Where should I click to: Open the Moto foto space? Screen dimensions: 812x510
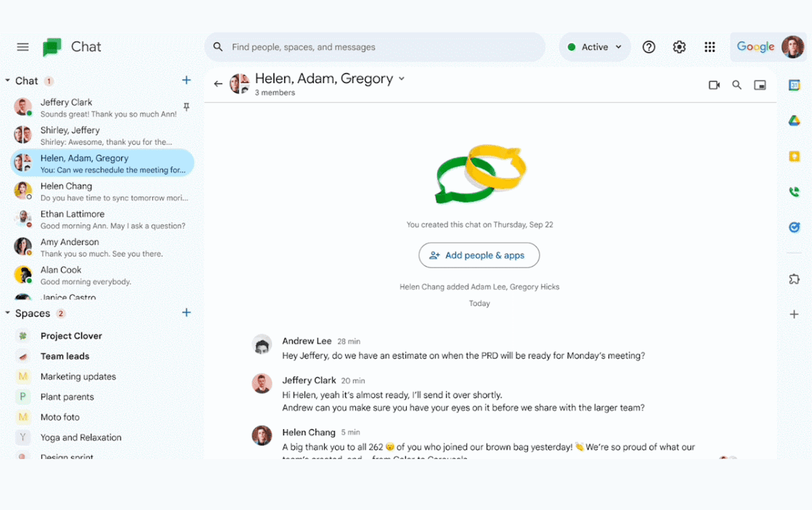coord(102,417)
